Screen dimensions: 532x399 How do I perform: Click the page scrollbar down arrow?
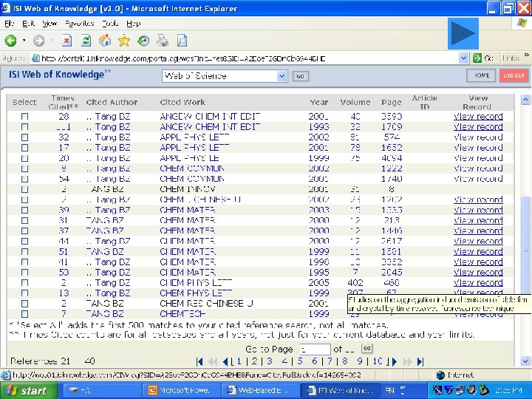pyautogui.click(x=525, y=361)
